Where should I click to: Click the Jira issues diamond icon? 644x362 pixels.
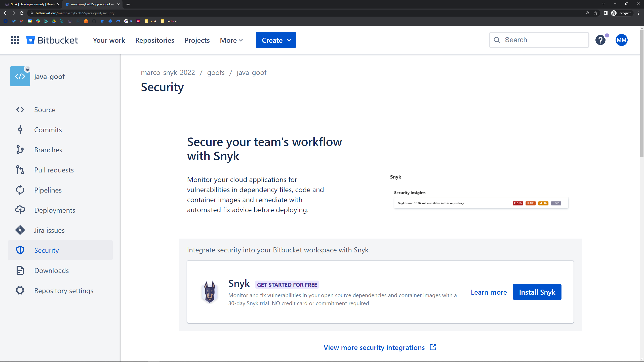(x=20, y=230)
